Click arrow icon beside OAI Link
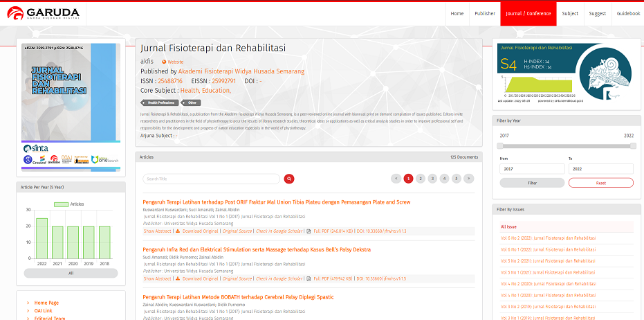The width and height of the screenshot is (644, 320). coord(28,311)
